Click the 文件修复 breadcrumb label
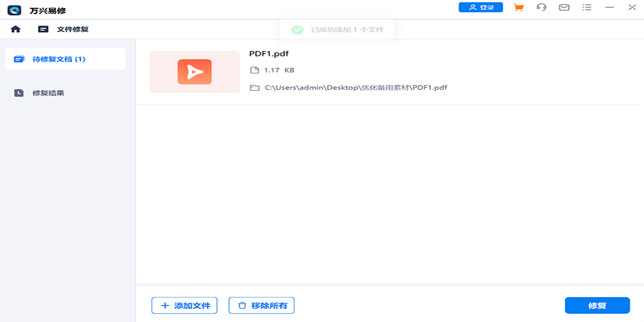Image resolution: width=644 pixels, height=322 pixels. [x=73, y=29]
